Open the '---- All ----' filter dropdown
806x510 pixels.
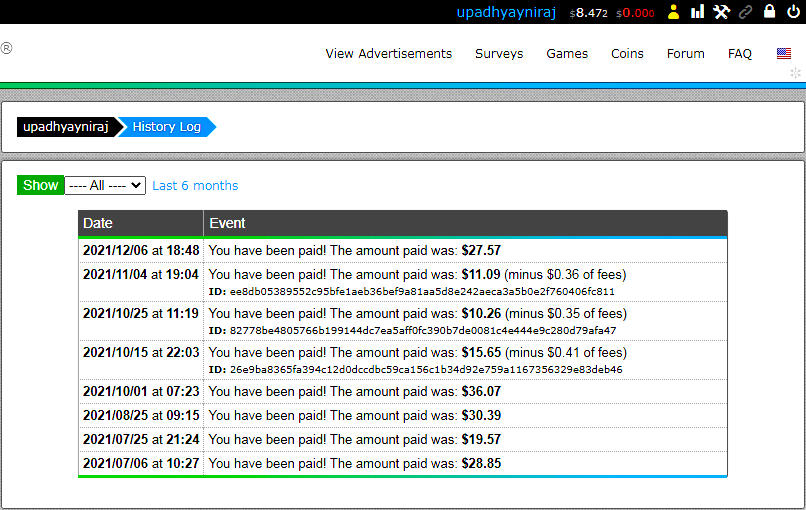pos(105,185)
